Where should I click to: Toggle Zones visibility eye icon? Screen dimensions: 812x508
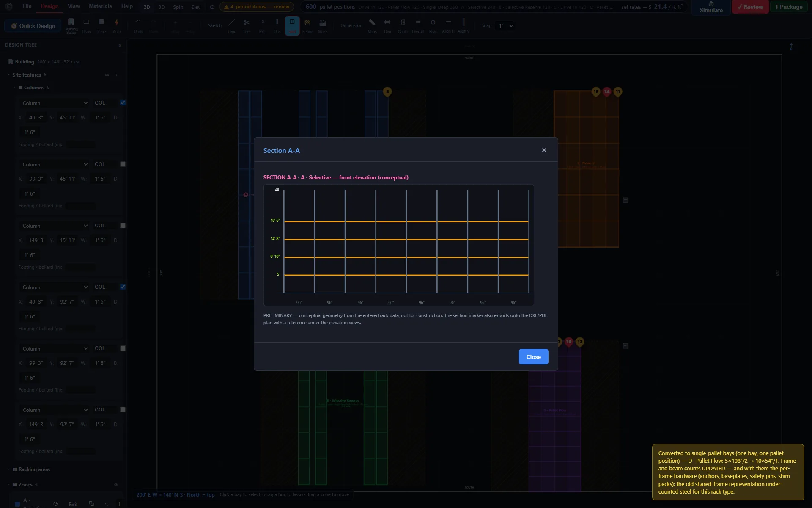[x=116, y=485]
